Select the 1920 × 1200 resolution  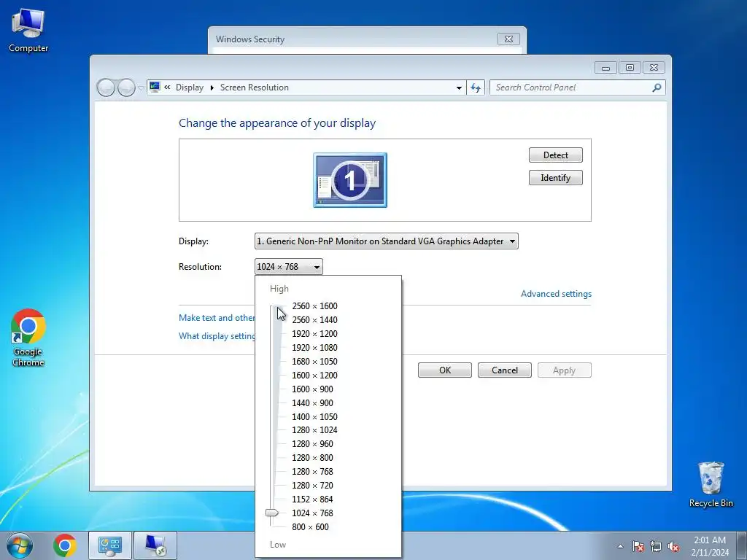(314, 334)
